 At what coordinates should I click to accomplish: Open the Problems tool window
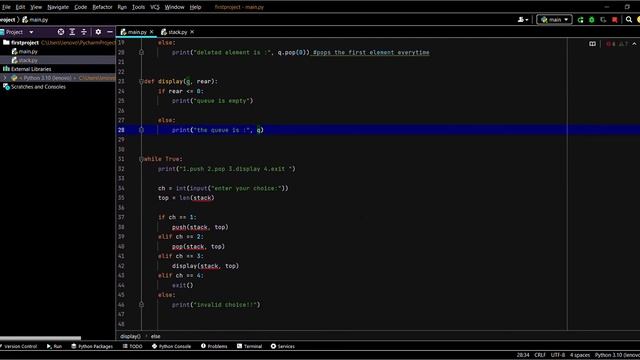click(214, 346)
